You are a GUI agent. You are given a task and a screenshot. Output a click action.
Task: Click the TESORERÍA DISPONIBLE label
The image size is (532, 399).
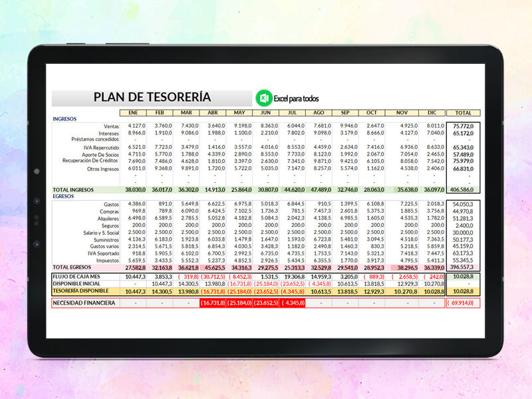tap(80, 291)
